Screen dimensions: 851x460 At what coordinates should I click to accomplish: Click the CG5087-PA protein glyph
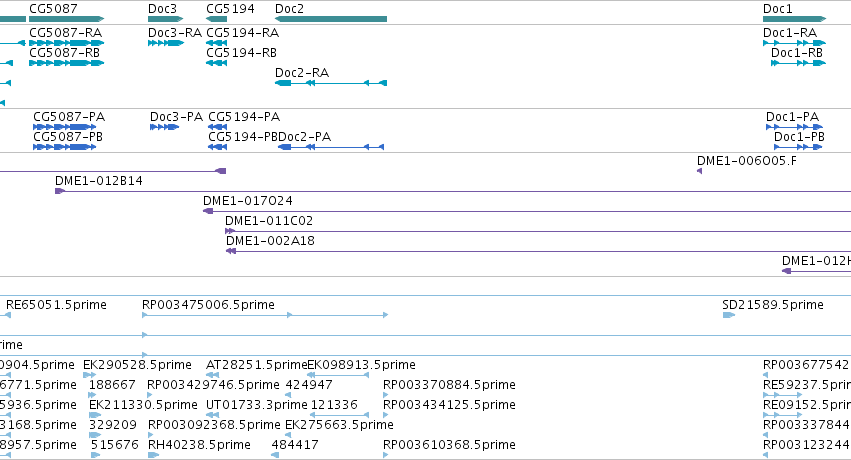pyautogui.click(x=65, y=127)
